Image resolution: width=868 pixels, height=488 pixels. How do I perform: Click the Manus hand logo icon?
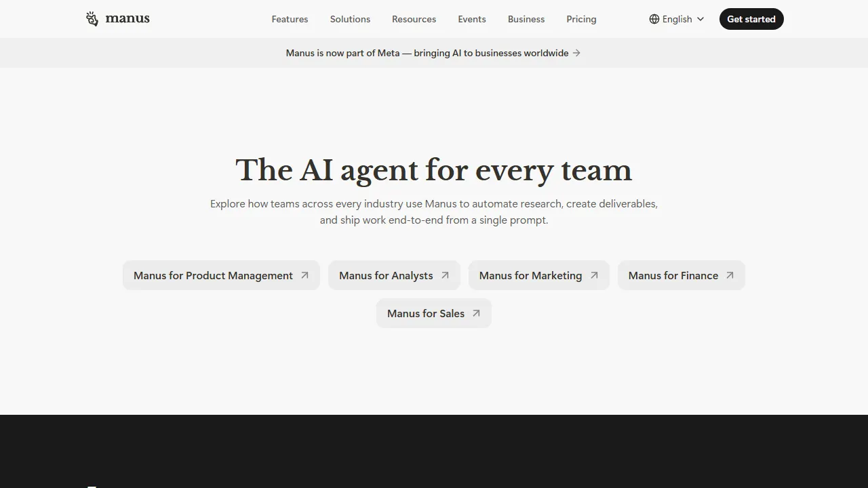click(x=92, y=19)
